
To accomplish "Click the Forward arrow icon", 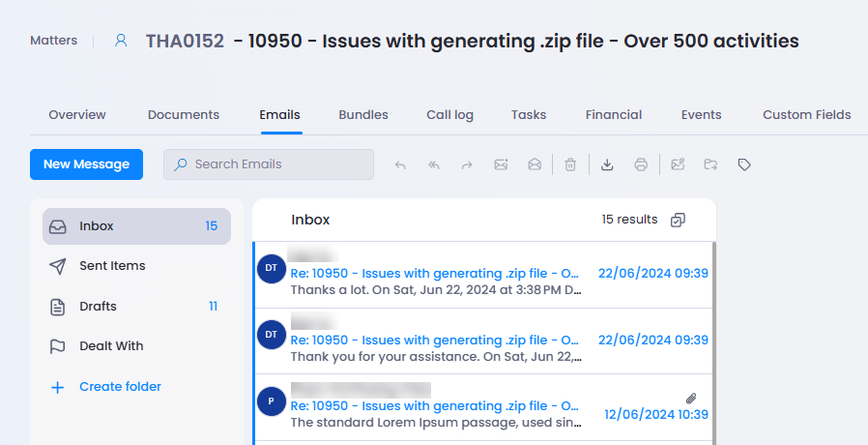I will click(x=467, y=164).
